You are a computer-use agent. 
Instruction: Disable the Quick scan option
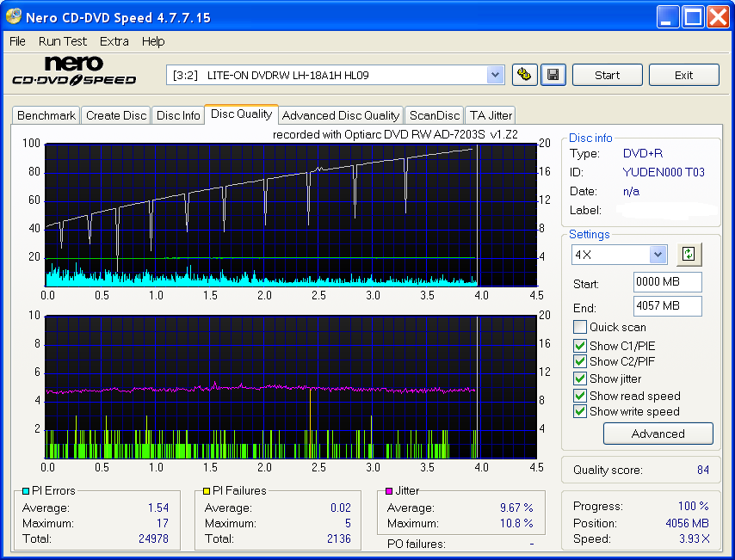coord(580,327)
